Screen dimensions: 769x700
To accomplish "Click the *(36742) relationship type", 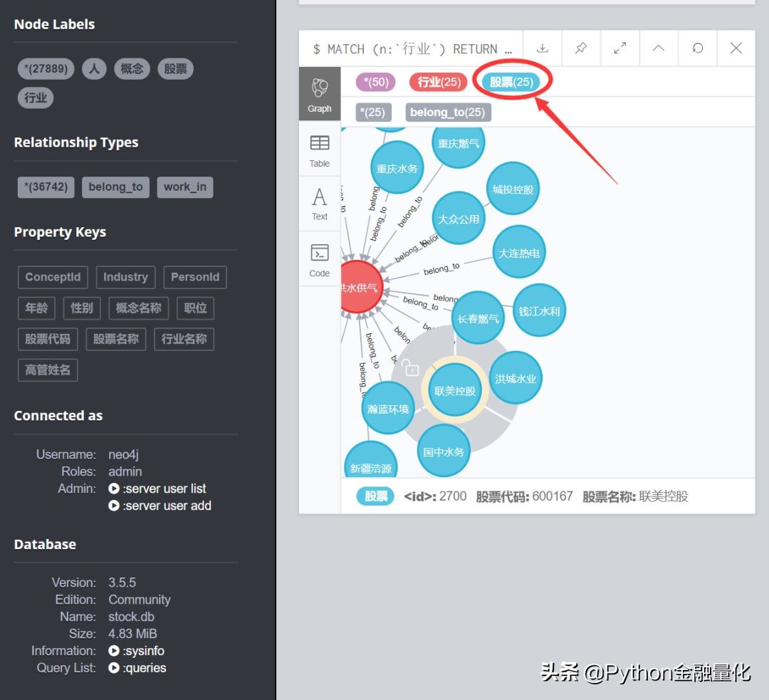I will tap(46, 187).
